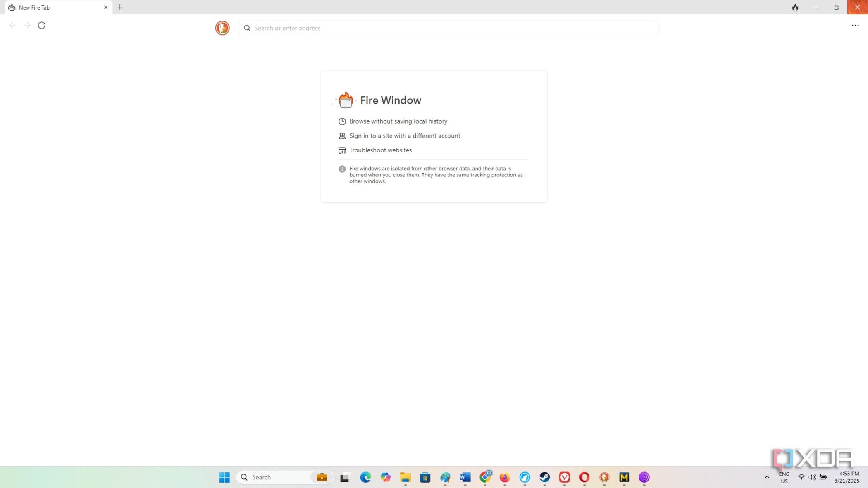Open Task View from the taskbar
The width and height of the screenshot is (868, 488).
pyautogui.click(x=345, y=477)
